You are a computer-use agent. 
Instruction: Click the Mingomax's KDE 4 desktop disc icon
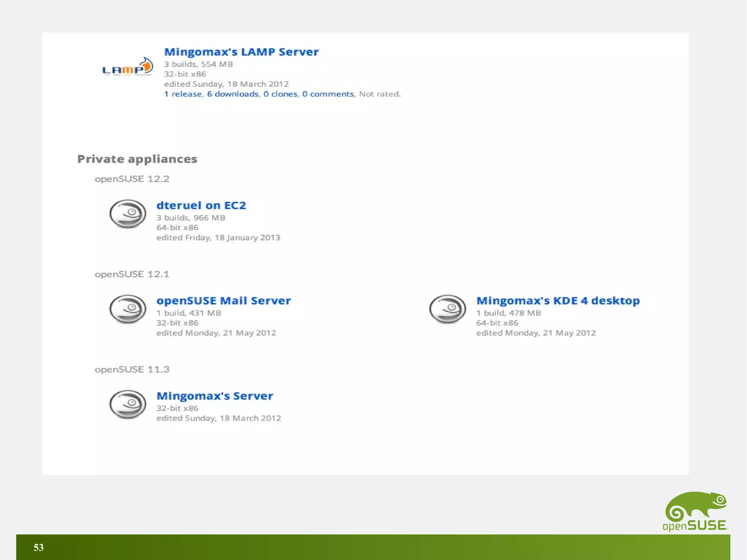click(448, 309)
